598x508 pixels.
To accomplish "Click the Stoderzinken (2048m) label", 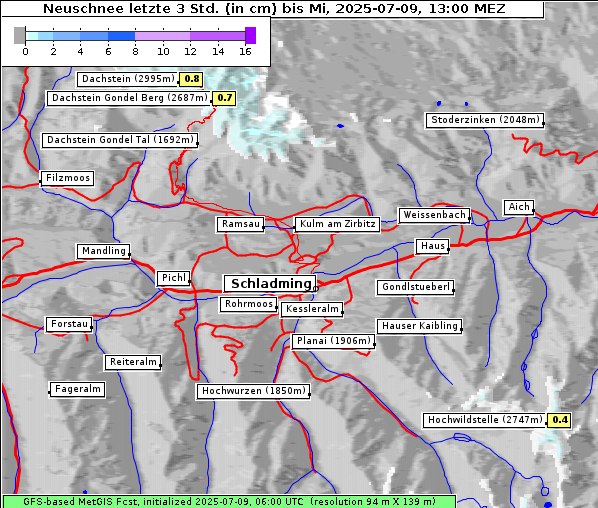I will point(485,120).
